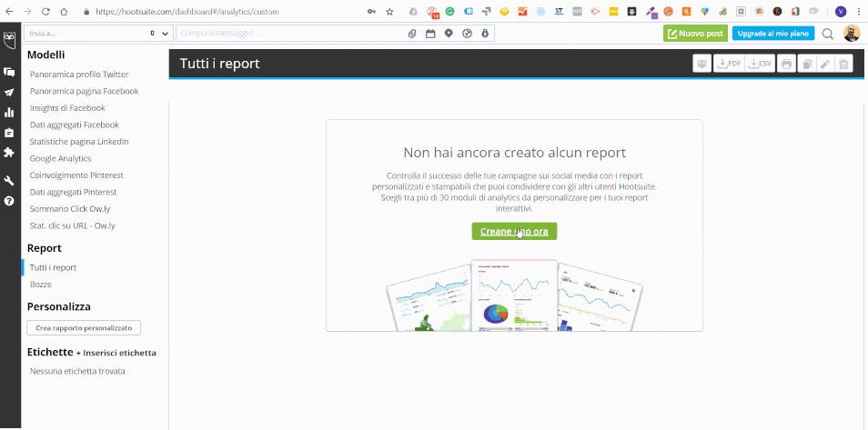The width and height of the screenshot is (868, 430).
Task: Click the 'Nuovo post' button
Action: click(x=695, y=34)
